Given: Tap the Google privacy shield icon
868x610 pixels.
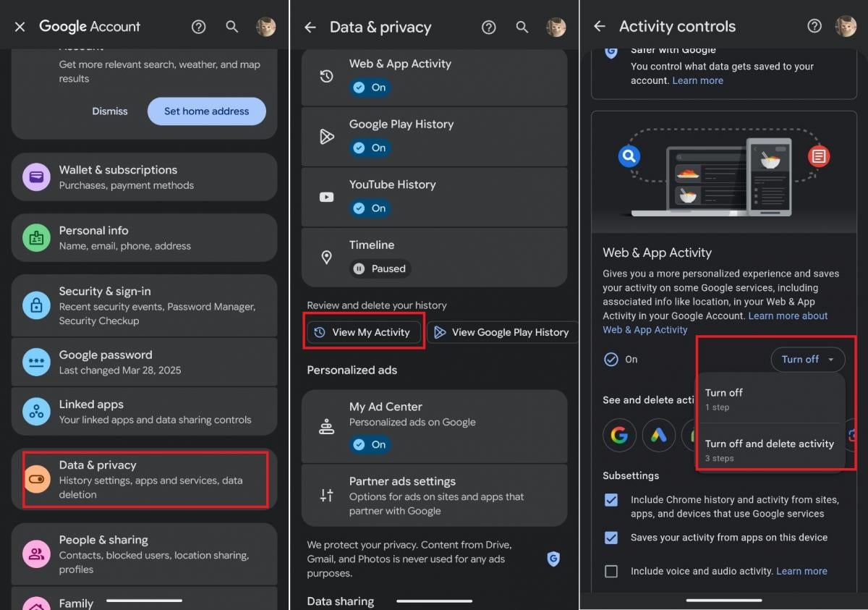Looking at the screenshot, I should click(x=553, y=558).
